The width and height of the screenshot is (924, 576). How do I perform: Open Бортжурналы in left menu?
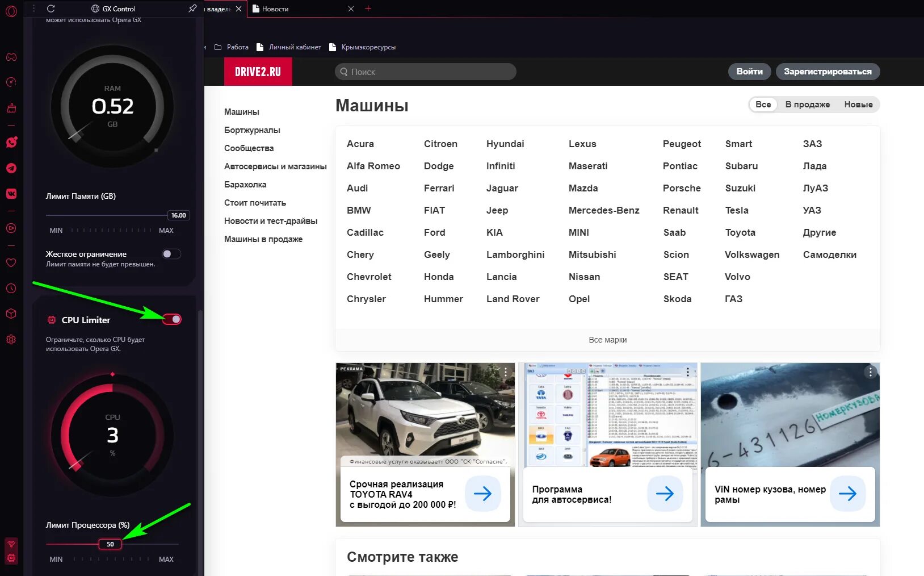pyautogui.click(x=252, y=130)
